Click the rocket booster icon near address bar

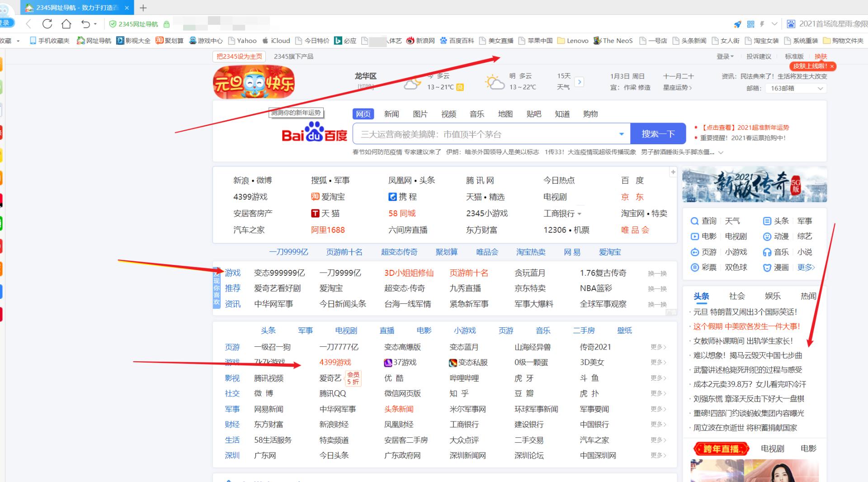coord(737,24)
